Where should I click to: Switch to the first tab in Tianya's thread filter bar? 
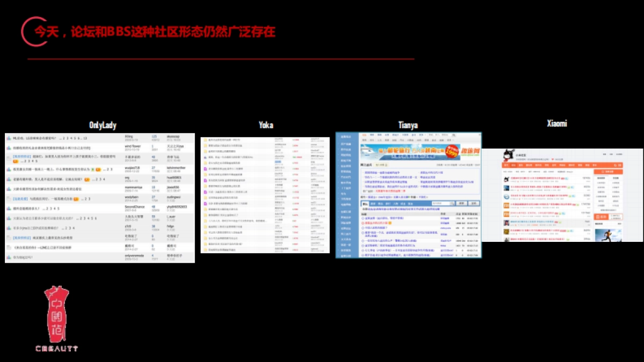pos(365,203)
